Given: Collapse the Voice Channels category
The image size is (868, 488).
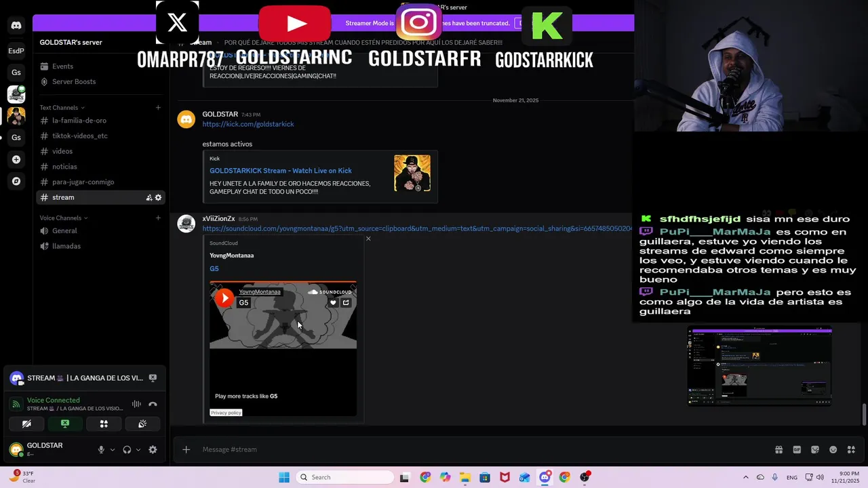Looking at the screenshot, I should (63, 218).
